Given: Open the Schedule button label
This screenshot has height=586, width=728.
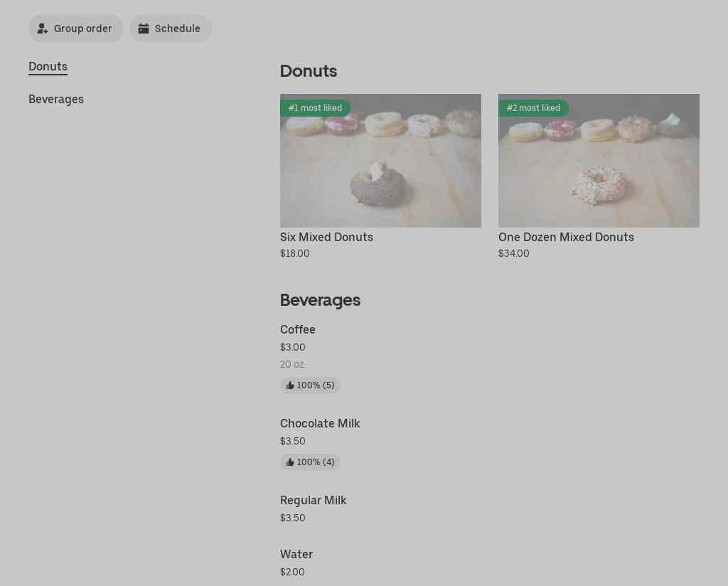Looking at the screenshot, I should coord(178,28).
